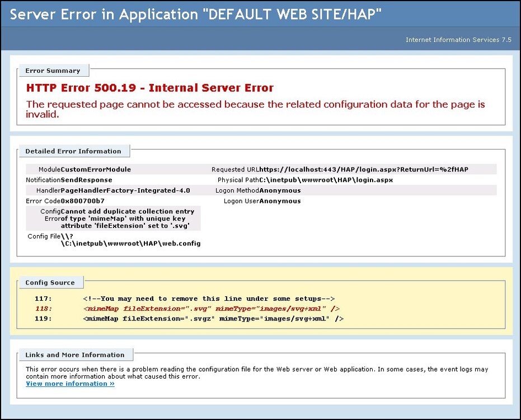Image resolution: width=521 pixels, height=420 pixels.
Task: Click the Internet Information Services 7.5 label
Action: (459, 40)
